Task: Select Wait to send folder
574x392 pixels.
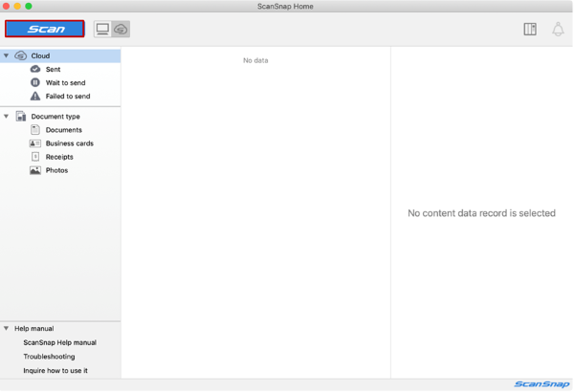Action: [65, 83]
